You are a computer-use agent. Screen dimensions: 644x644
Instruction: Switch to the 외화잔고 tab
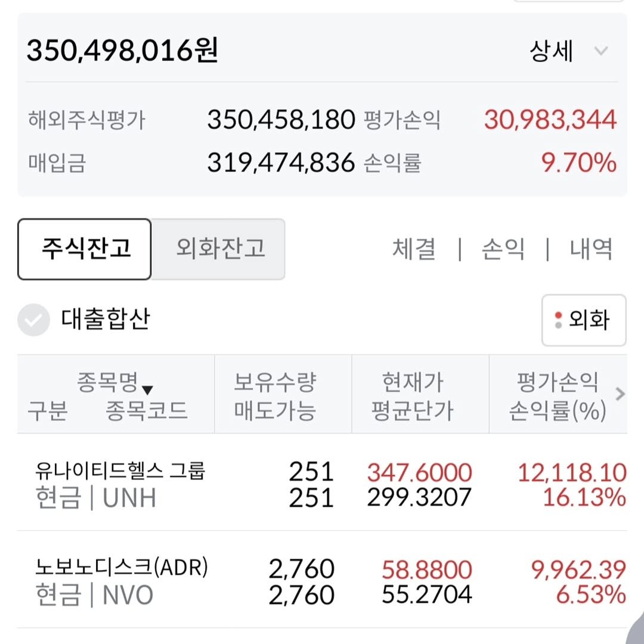[219, 249]
